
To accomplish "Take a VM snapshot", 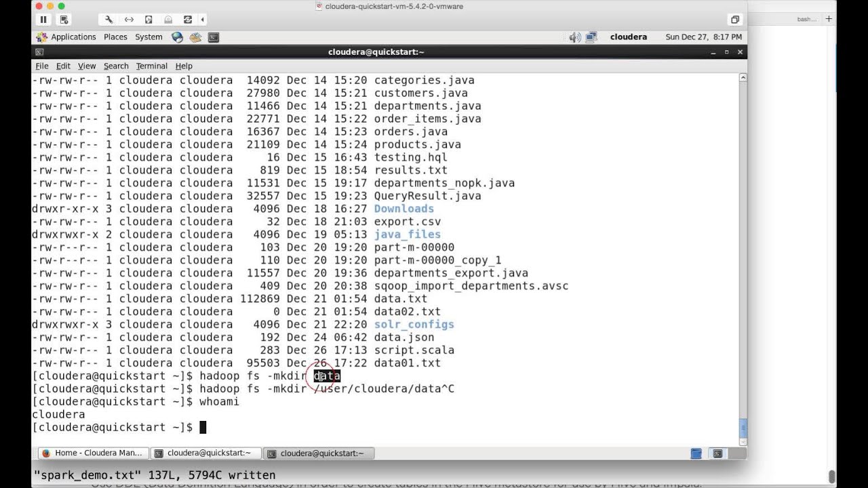I will [64, 20].
